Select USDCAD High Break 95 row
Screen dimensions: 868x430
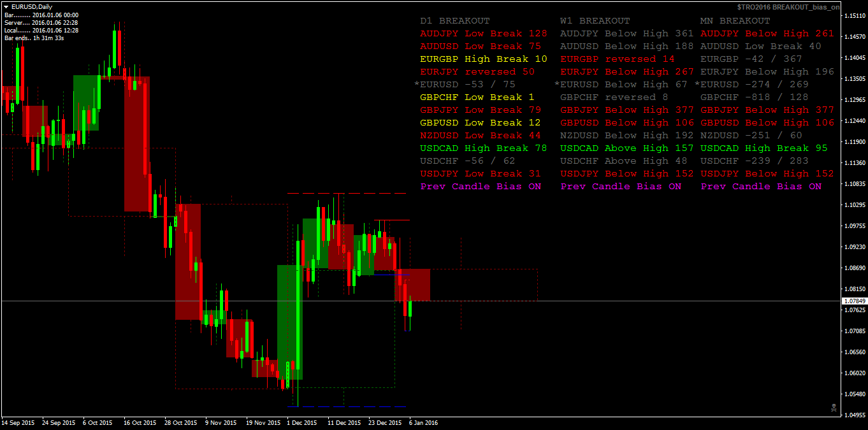(764, 148)
